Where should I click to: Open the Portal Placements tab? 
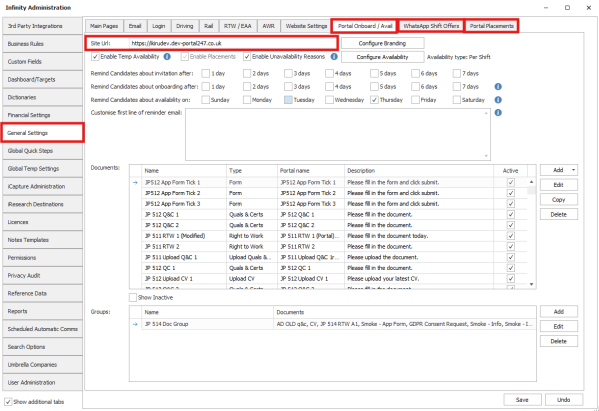pyautogui.click(x=491, y=26)
